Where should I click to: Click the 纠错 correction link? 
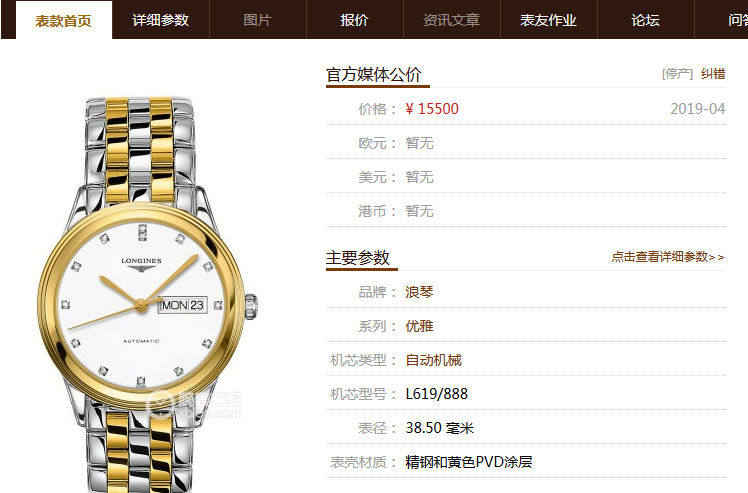tap(713, 74)
